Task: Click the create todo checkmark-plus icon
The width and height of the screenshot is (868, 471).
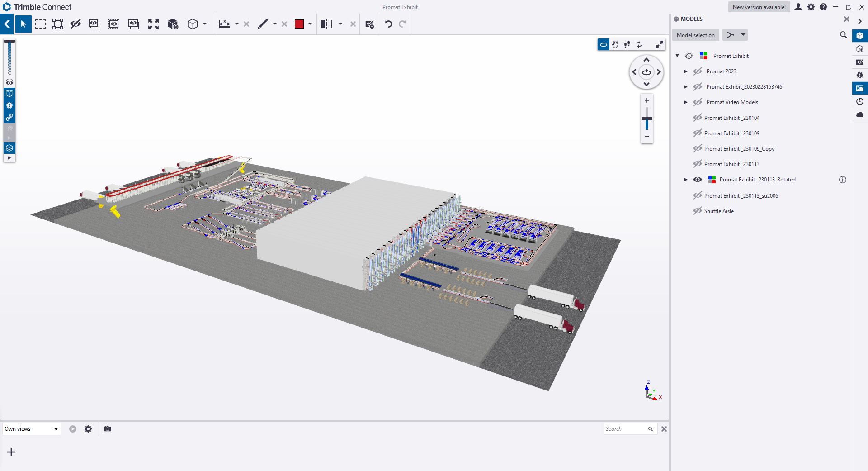Action: pos(370,24)
